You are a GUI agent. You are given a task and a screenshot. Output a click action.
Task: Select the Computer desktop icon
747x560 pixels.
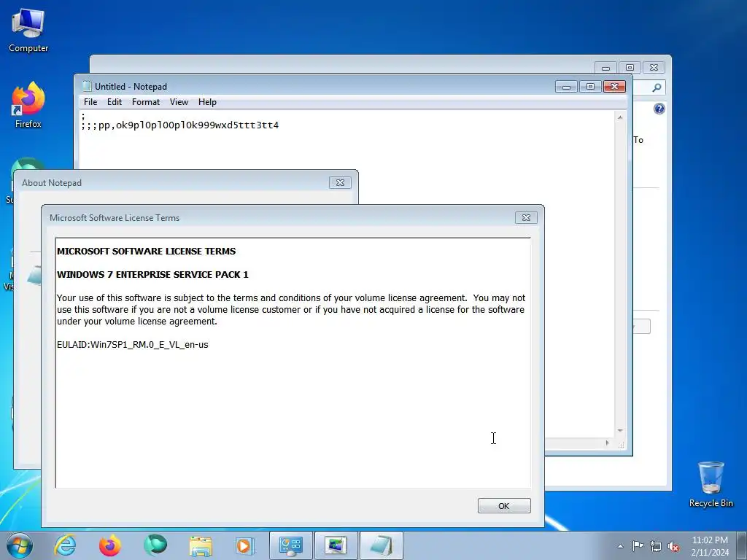pyautogui.click(x=28, y=31)
